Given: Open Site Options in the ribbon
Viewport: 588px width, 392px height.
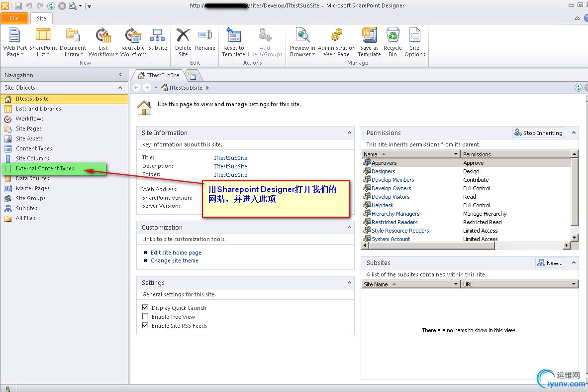Looking at the screenshot, I should tap(414, 36).
